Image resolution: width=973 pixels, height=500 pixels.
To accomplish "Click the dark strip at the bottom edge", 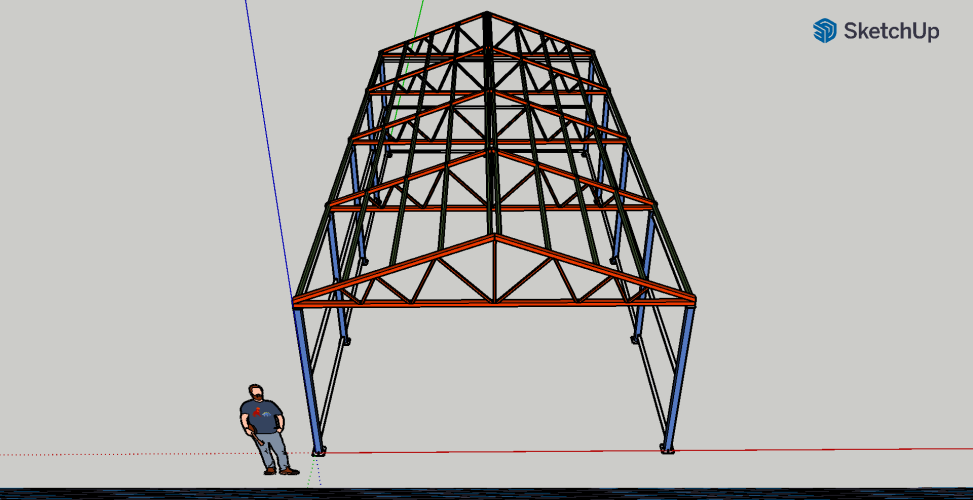I will pyautogui.click(x=486, y=493).
